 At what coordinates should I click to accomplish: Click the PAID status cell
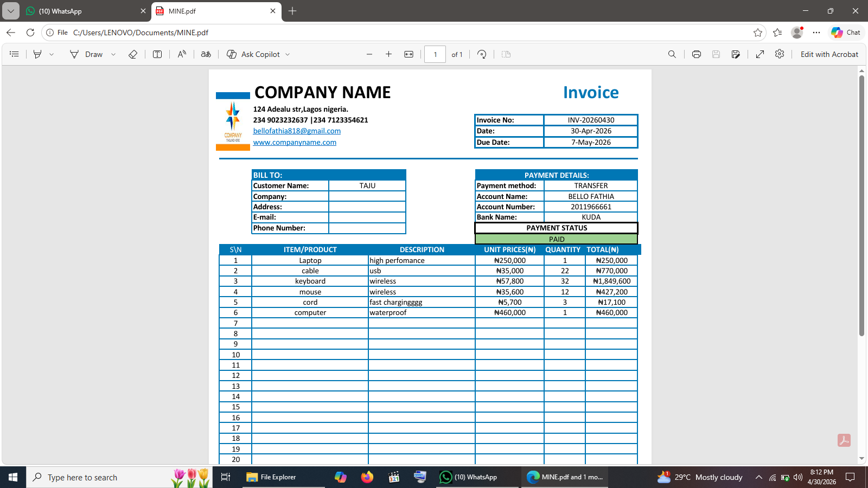[x=557, y=239]
